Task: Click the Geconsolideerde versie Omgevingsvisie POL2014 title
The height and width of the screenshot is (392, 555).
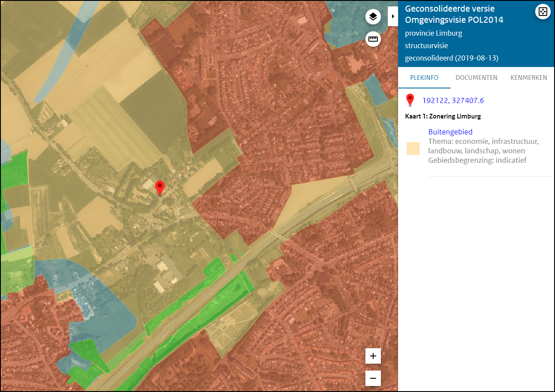Action: pyautogui.click(x=454, y=13)
